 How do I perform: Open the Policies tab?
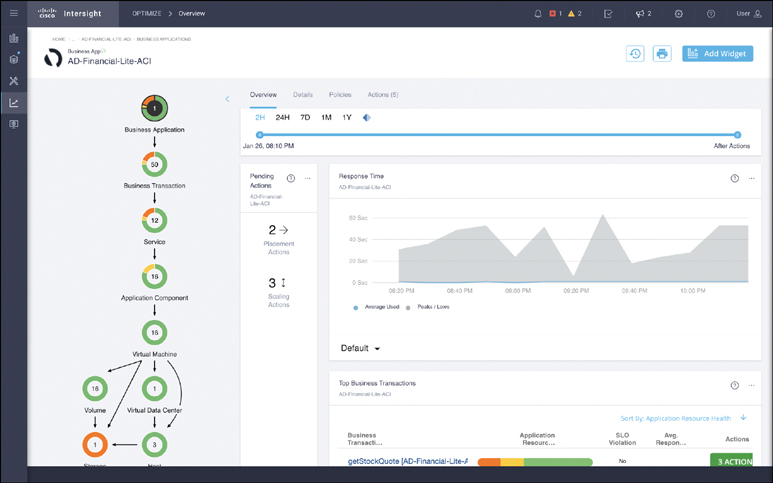[340, 95]
